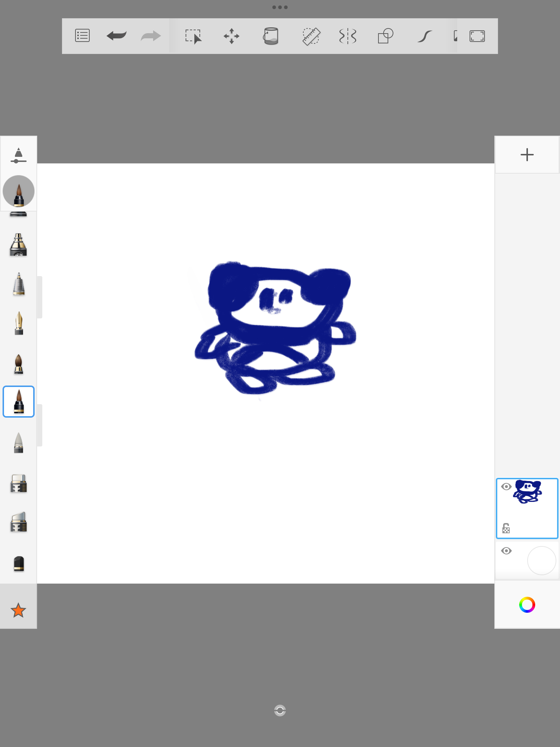
Task: Expand current brush puck at top left
Action: click(x=19, y=191)
